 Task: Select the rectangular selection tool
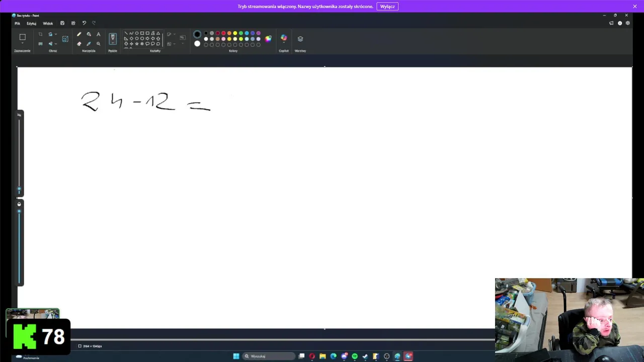click(x=22, y=37)
